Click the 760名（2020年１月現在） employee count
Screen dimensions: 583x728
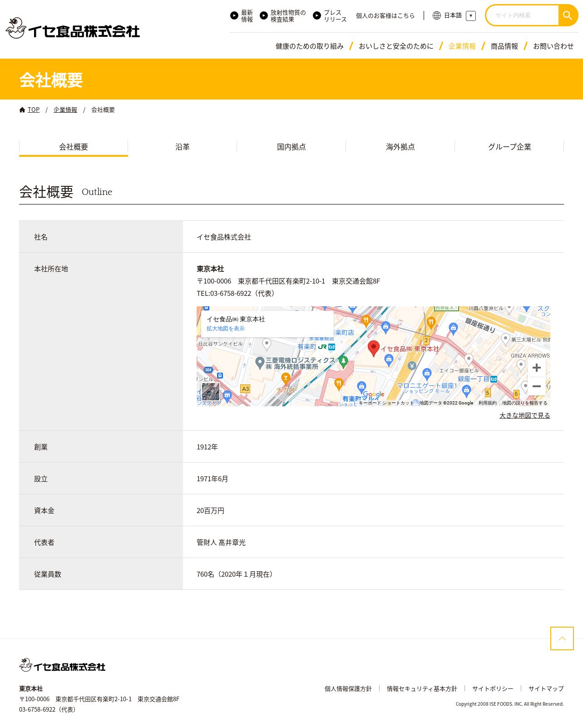(x=236, y=574)
